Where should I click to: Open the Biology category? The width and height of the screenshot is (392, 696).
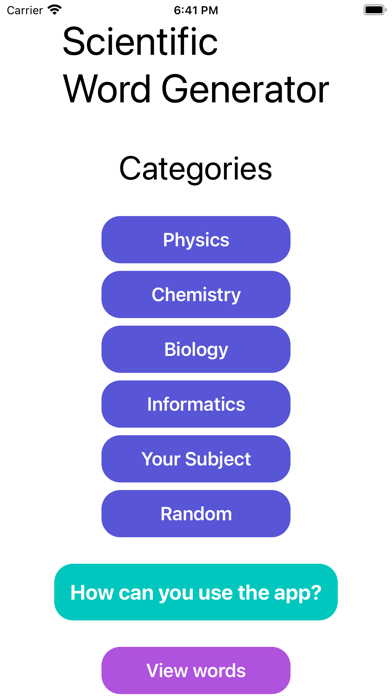coord(196,349)
